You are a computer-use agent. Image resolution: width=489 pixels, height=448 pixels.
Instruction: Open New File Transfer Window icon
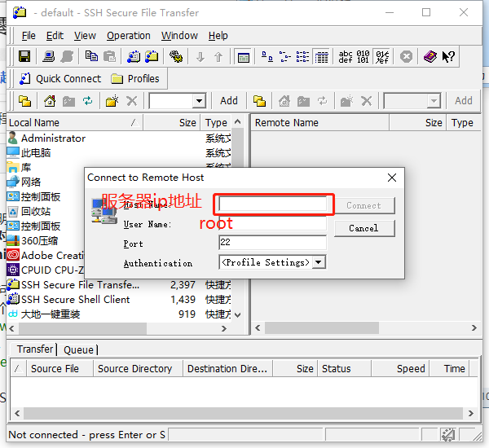[152, 57]
